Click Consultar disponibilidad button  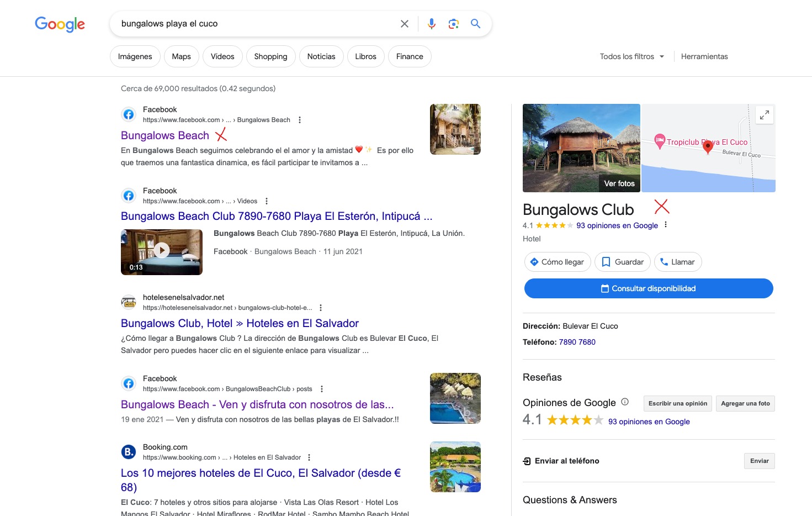(649, 288)
